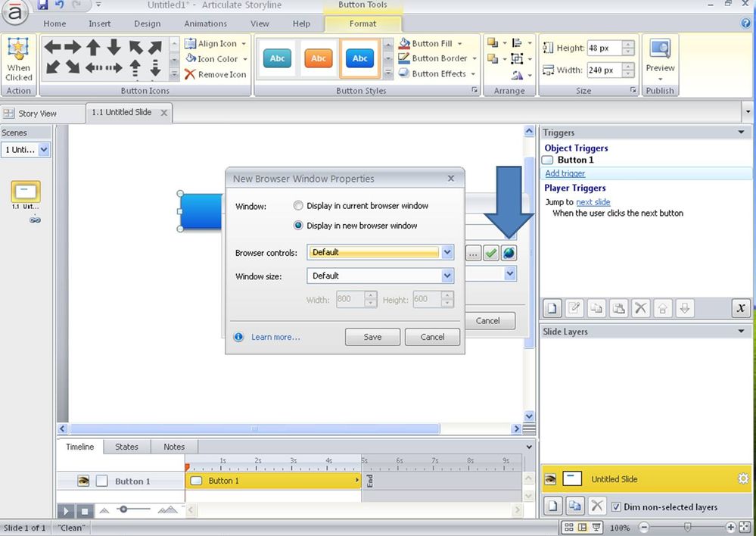Save the project using the quick-access disk icon

point(42,5)
